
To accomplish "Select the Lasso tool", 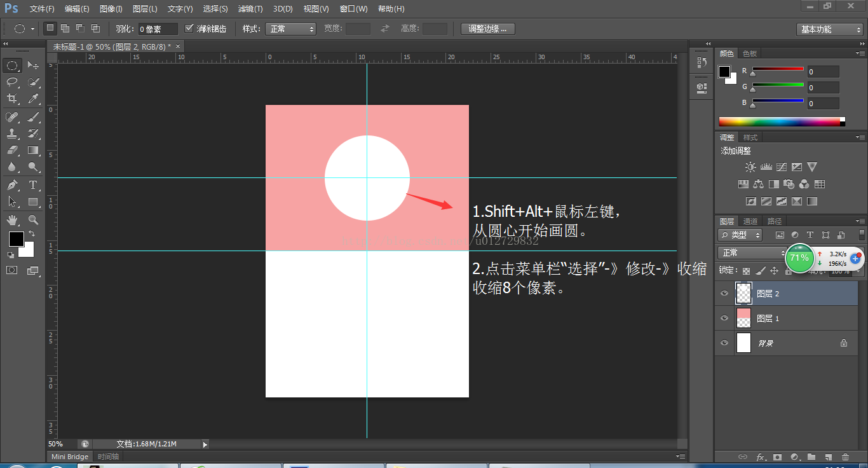I will pos(12,82).
